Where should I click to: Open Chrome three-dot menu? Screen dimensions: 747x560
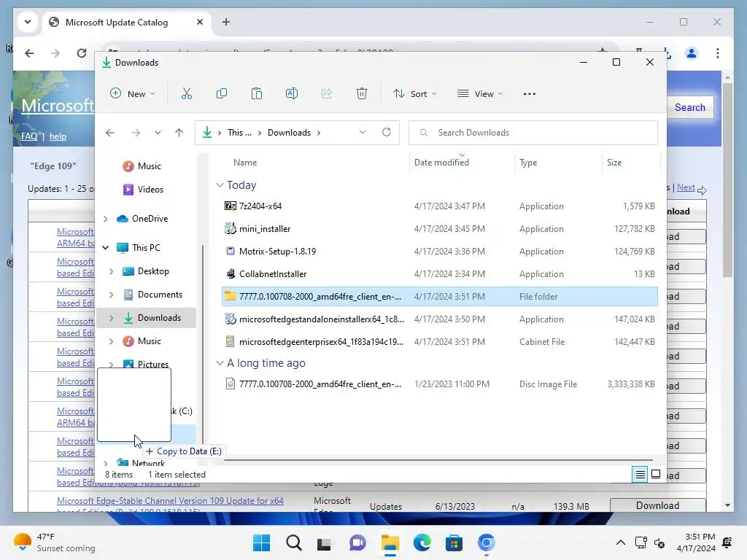[x=718, y=53]
